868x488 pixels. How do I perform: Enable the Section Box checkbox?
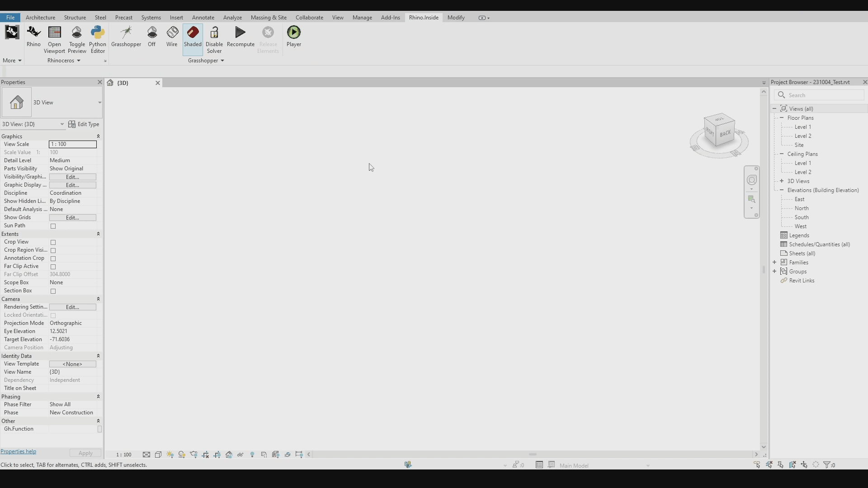(x=53, y=291)
